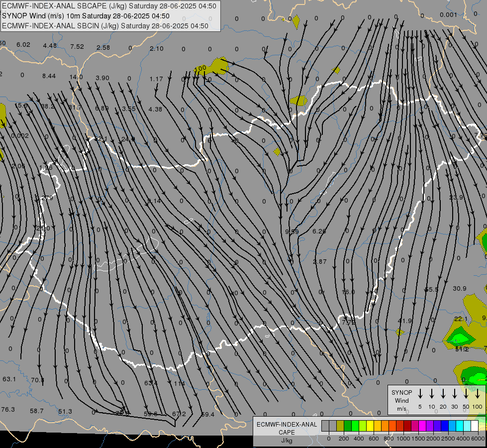Click the 0.001 value near top right
487x448 pixels.
(449, 15)
